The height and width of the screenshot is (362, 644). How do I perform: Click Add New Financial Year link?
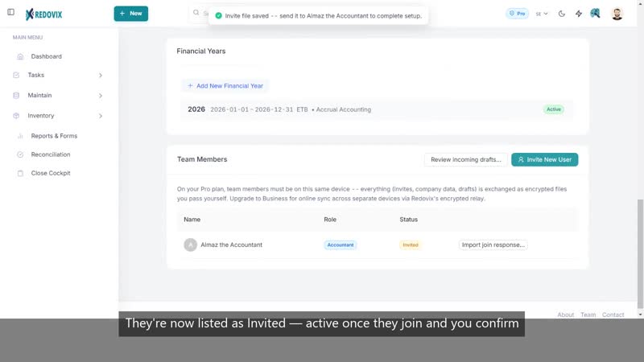pos(225,86)
